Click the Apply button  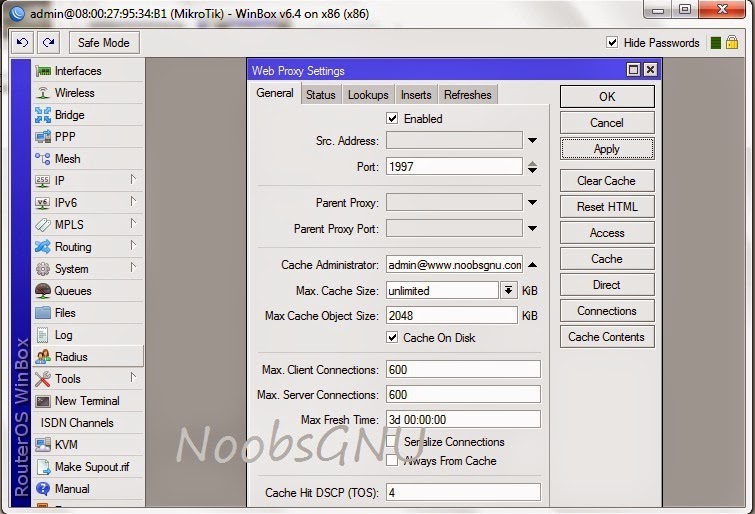pos(607,149)
